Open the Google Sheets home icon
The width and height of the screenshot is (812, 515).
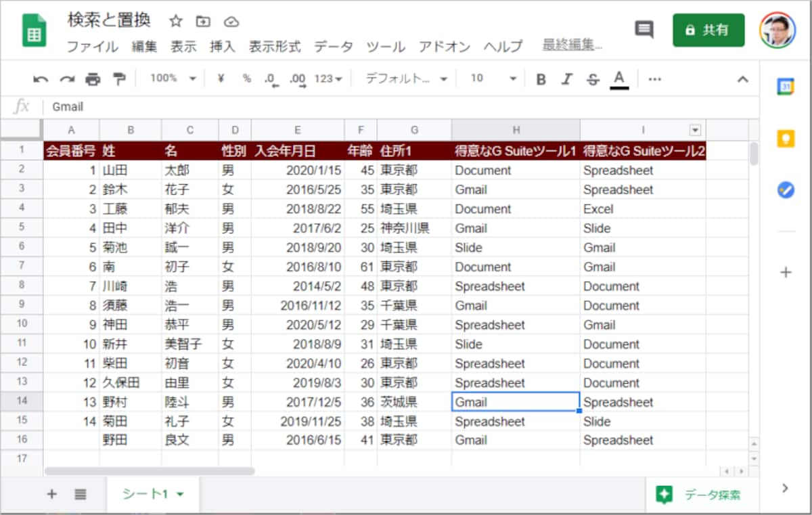pyautogui.click(x=34, y=30)
